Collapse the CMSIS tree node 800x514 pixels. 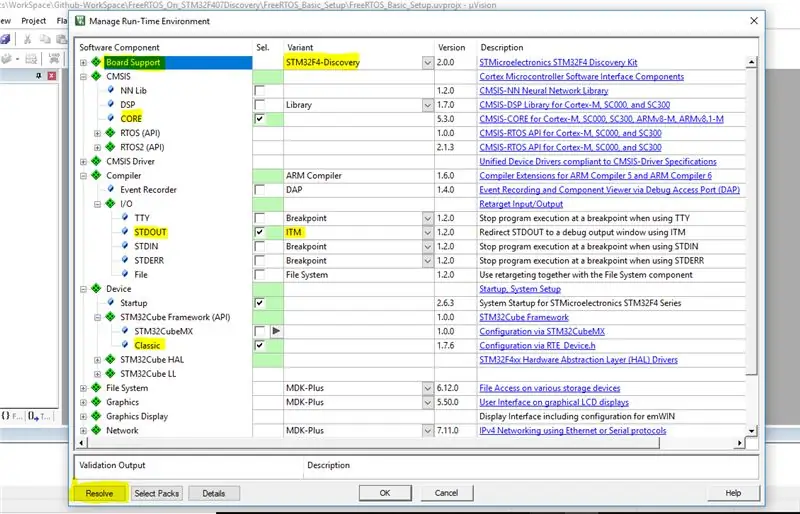click(83, 77)
